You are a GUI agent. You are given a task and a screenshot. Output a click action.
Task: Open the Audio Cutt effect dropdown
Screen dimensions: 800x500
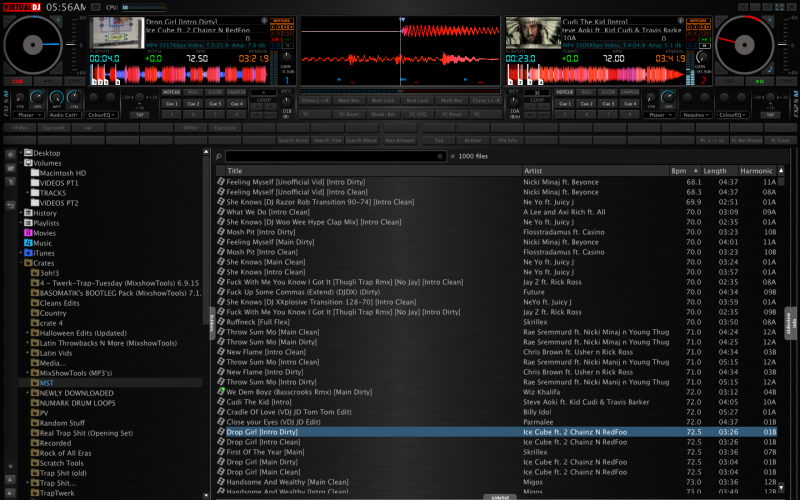64,115
